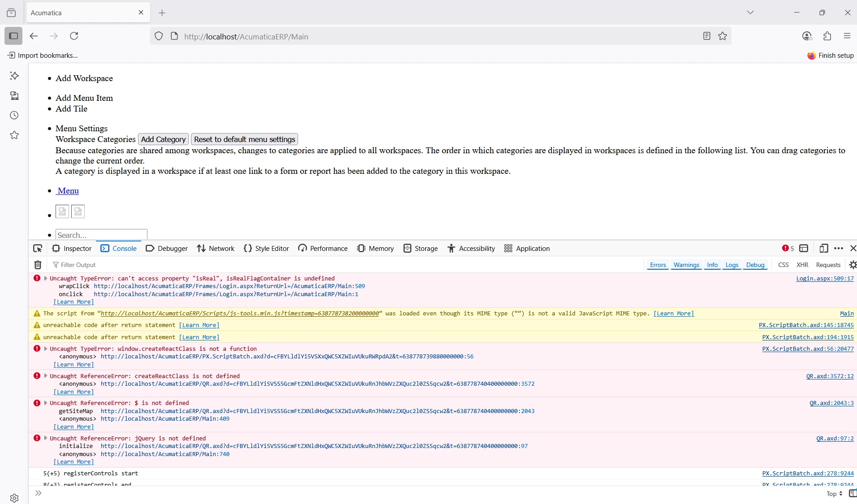Activate the element picker tool

pyautogui.click(x=38, y=248)
